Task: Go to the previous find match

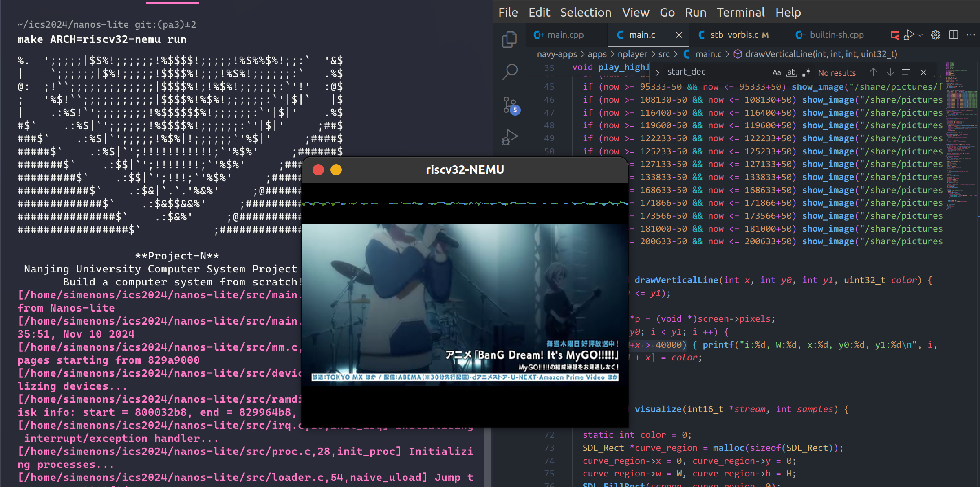Action: (x=873, y=72)
